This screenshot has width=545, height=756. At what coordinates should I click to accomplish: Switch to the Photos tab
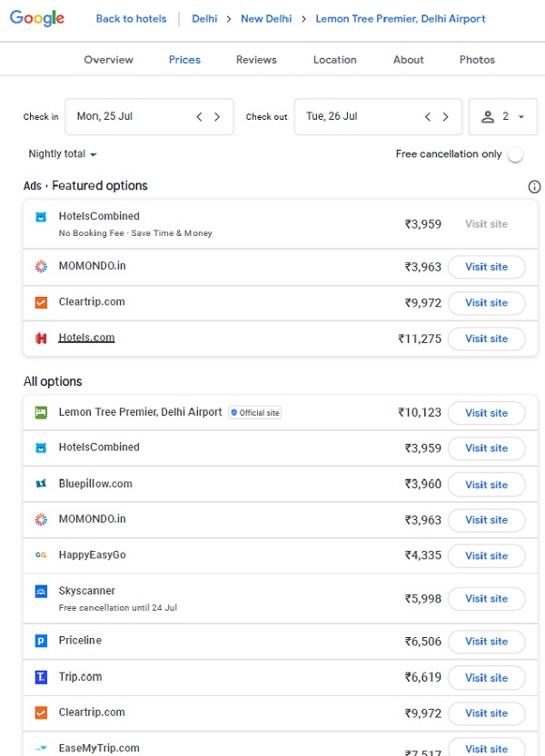click(477, 60)
